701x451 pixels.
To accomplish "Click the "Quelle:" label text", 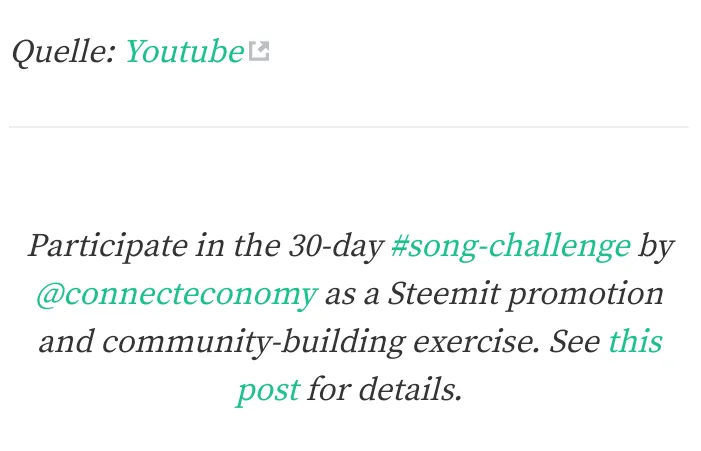I will (x=64, y=52).
